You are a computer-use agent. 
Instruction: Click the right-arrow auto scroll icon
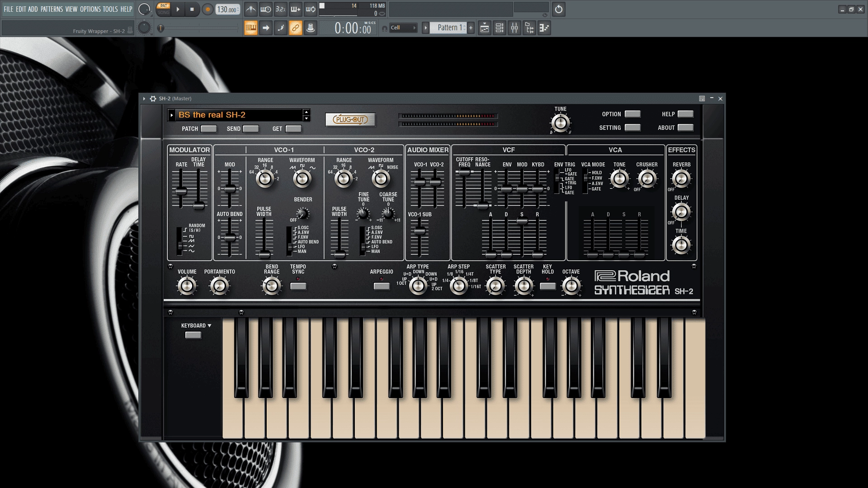click(266, 28)
